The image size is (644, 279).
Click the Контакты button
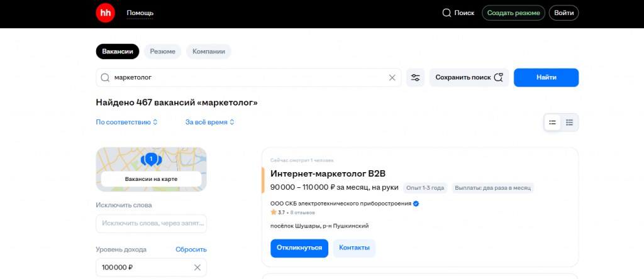pyautogui.click(x=354, y=248)
